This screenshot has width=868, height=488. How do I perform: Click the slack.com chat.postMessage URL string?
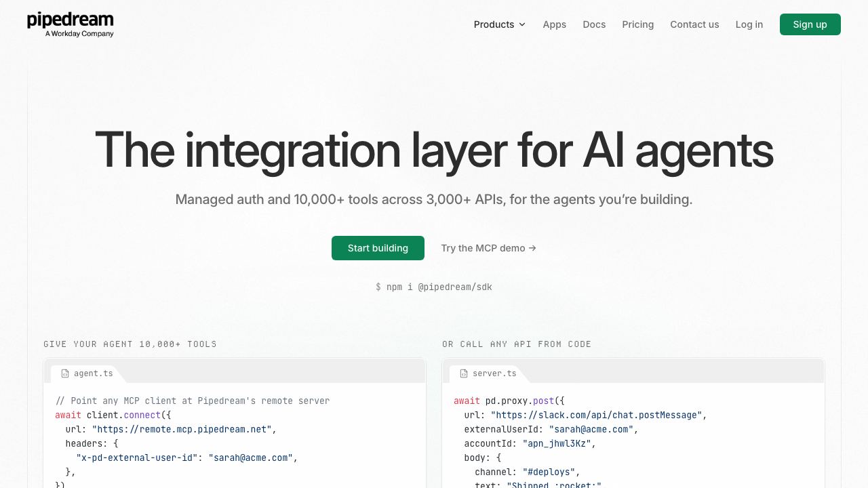point(596,415)
